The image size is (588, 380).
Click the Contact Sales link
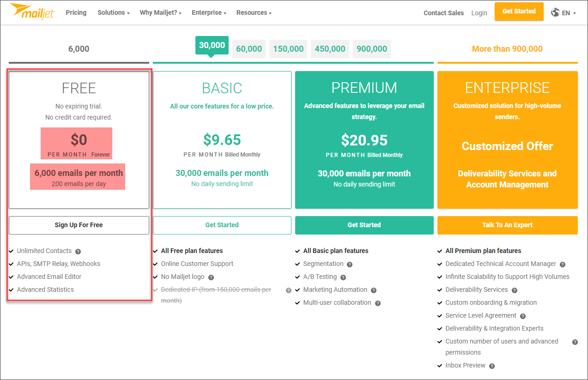click(444, 13)
